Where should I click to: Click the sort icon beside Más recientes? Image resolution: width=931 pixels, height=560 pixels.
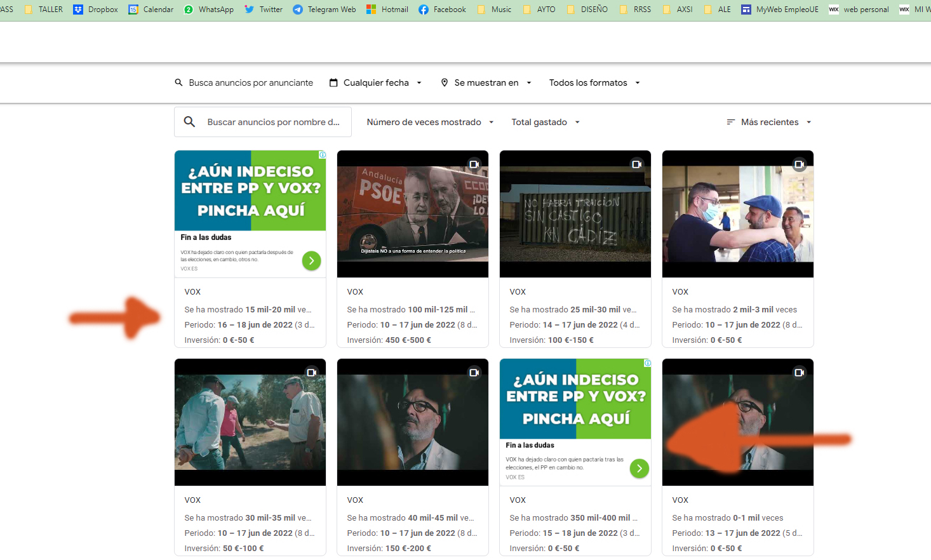click(731, 122)
